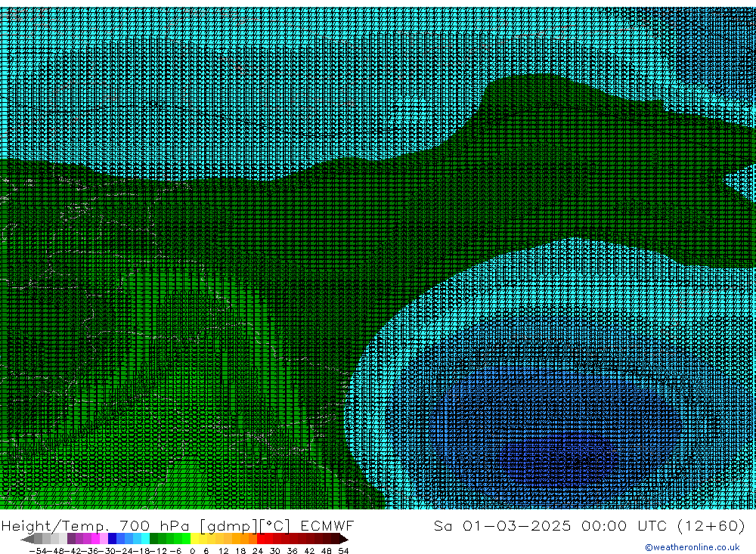Click the cyan swatch in the legend

click(x=145, y=539)
